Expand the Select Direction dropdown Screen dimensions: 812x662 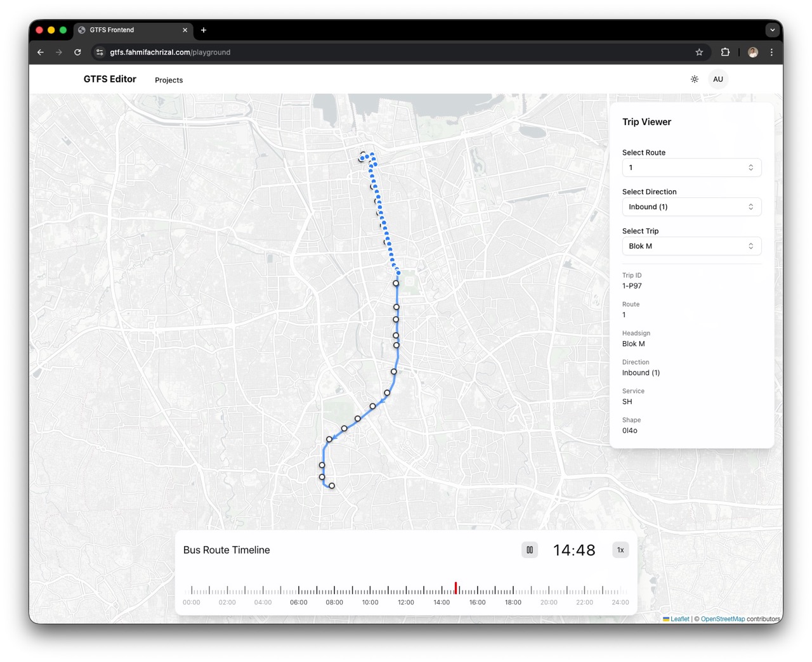(691, 207)
